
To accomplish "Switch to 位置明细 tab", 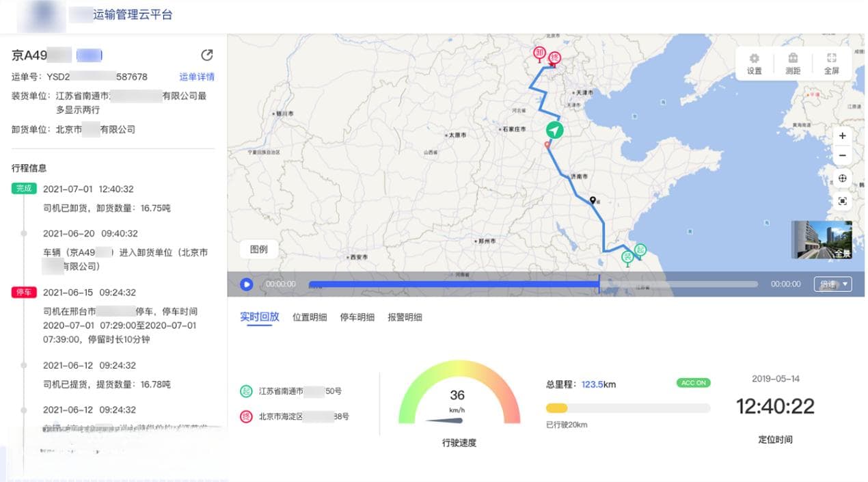I will pos(310,317).
